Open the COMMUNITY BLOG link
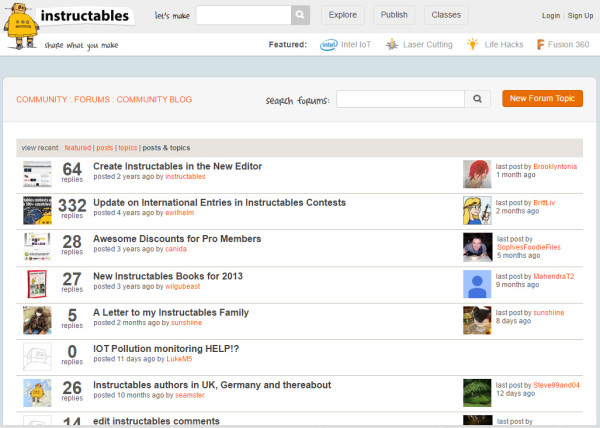 (154, 99)
